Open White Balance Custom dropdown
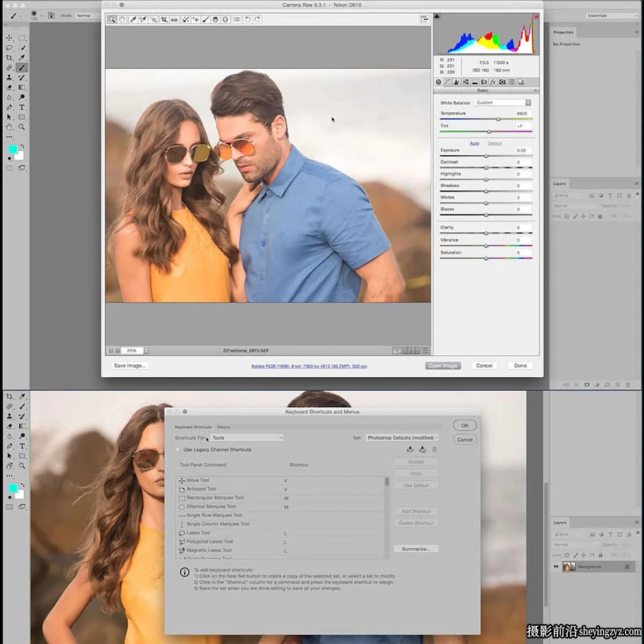Viewport: 644px width, 644px height. point(503,103)
